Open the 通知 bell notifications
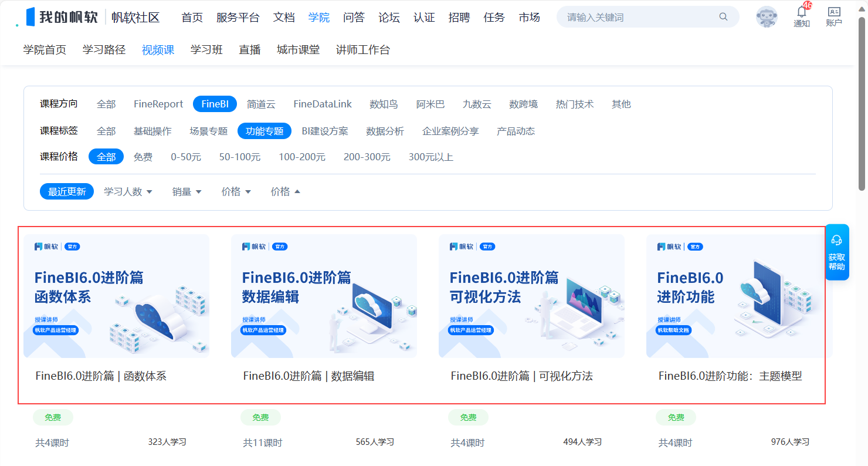 coord(802,16)
